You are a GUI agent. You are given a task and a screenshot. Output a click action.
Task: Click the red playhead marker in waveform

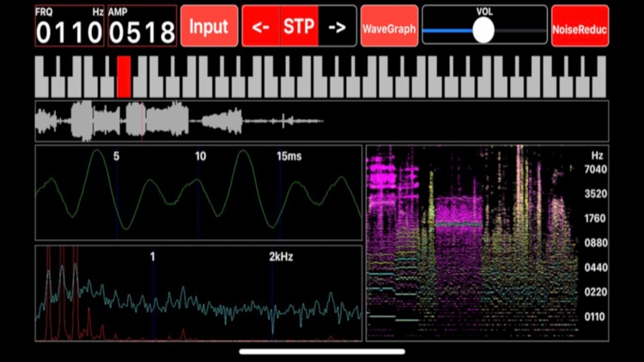tap(142, 121)
